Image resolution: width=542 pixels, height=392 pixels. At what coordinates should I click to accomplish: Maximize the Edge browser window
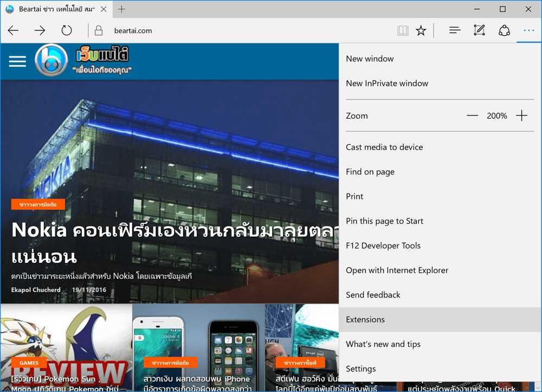click(502, 9)
